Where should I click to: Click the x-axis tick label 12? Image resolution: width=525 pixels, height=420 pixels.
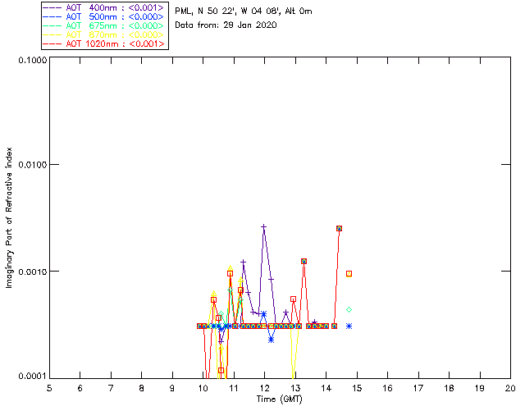pyautogui.click(x=264, y=389)
